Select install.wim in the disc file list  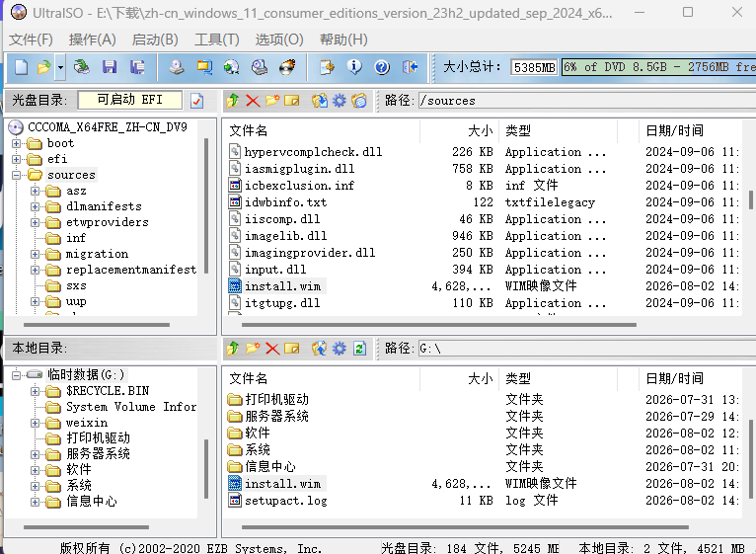[282, 286]
